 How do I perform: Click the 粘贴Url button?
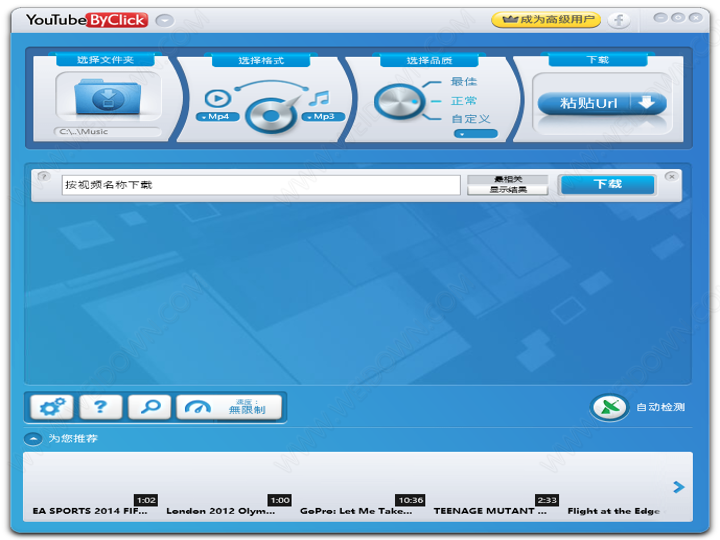(x=602, y=103)
